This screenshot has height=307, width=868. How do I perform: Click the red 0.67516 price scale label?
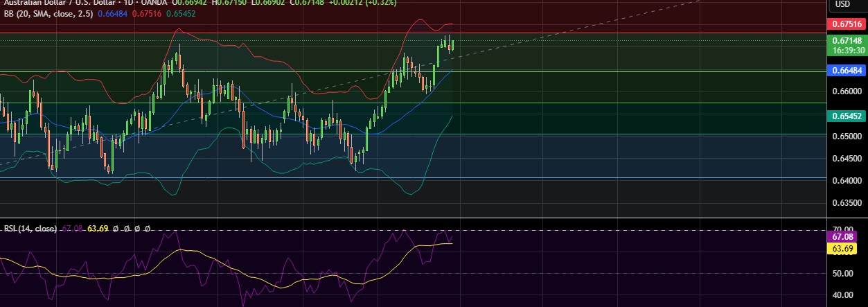pos(847,24)
